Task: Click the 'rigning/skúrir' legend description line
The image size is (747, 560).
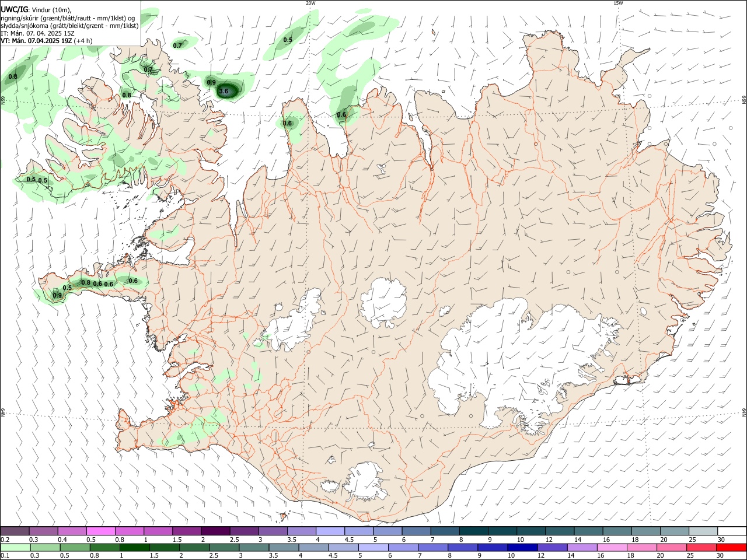Action: 68,18
